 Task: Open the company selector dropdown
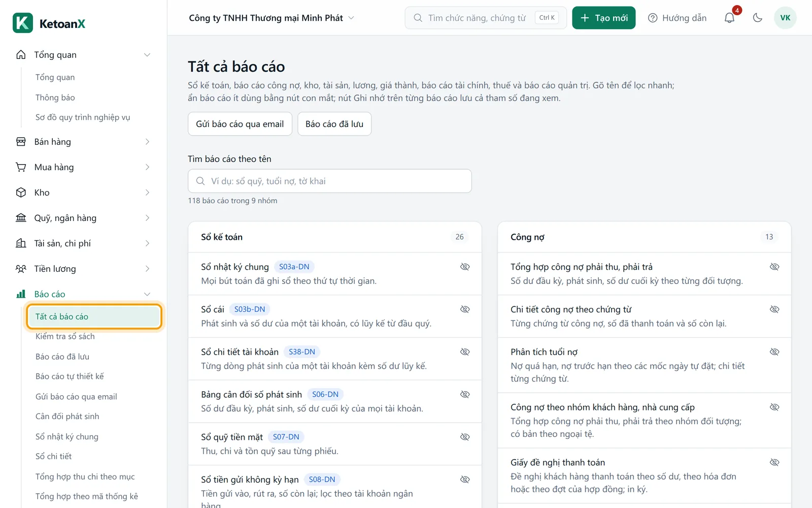(x=272, y=18)
